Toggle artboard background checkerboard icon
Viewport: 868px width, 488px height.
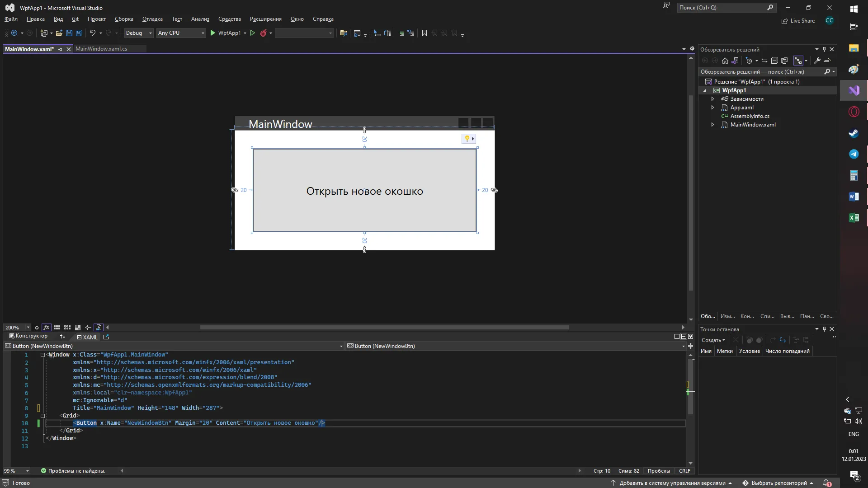click(78, 328)
